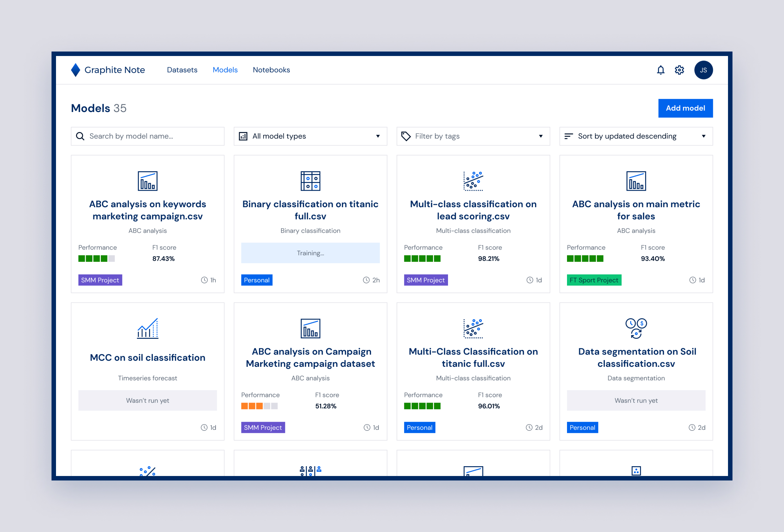This screenshot has height=532, width=784.
Task: Click the model types chart icon
Action: (x=243, y=136)
